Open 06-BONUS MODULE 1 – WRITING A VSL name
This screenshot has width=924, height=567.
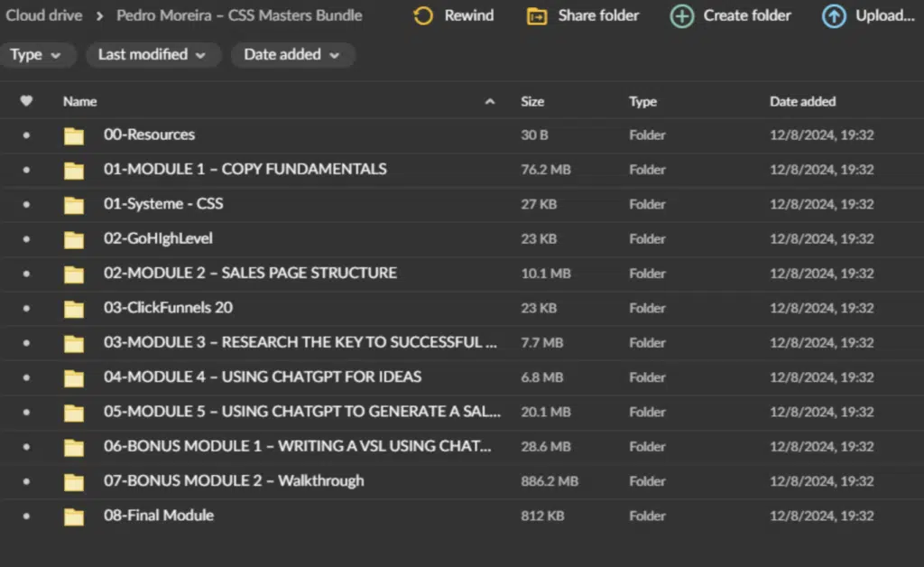(x=297, y=446)
